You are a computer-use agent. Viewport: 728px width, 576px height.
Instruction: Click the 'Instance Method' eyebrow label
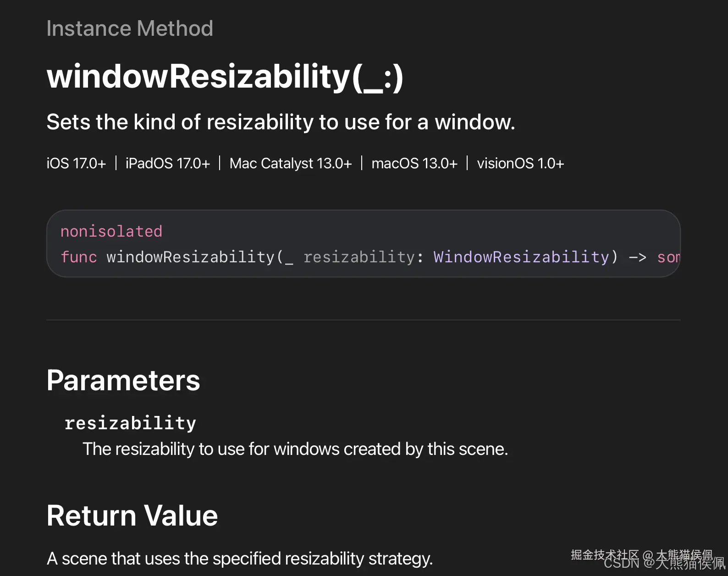tap(130, 28)
